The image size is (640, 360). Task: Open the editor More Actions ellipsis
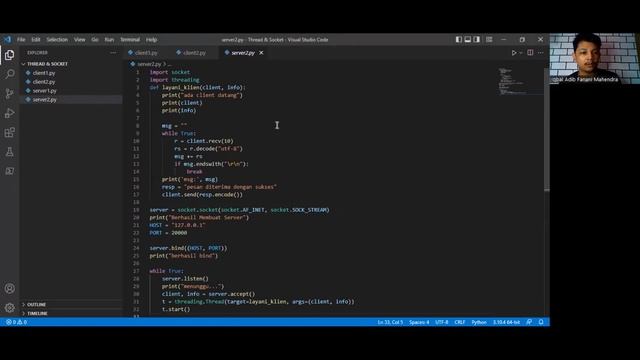540,53
